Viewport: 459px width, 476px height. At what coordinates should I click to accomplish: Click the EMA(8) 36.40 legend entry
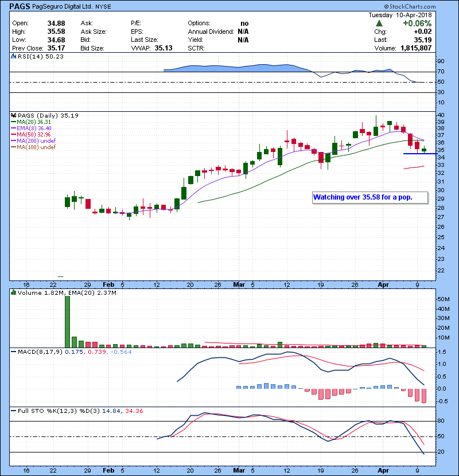[31, 128]
